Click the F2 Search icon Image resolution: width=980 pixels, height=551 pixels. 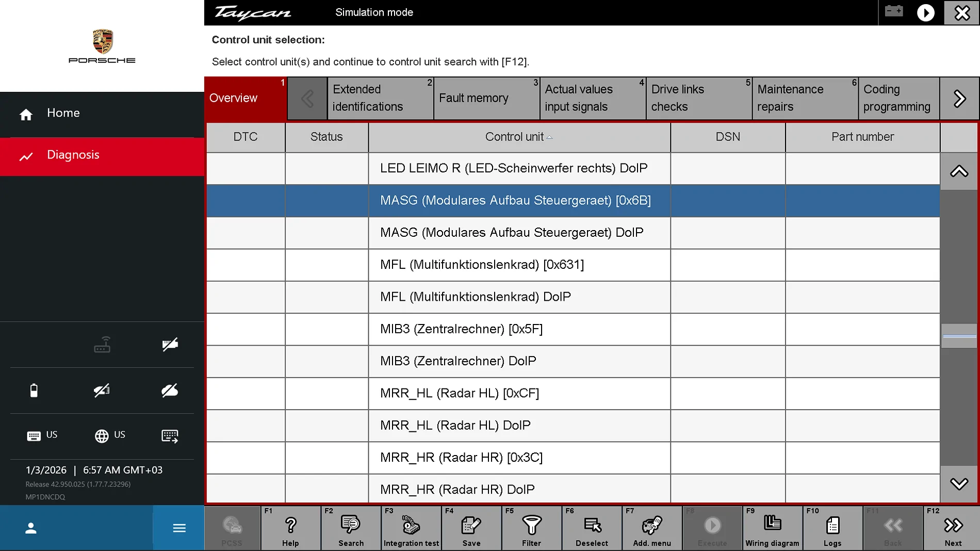click(351, 528)
